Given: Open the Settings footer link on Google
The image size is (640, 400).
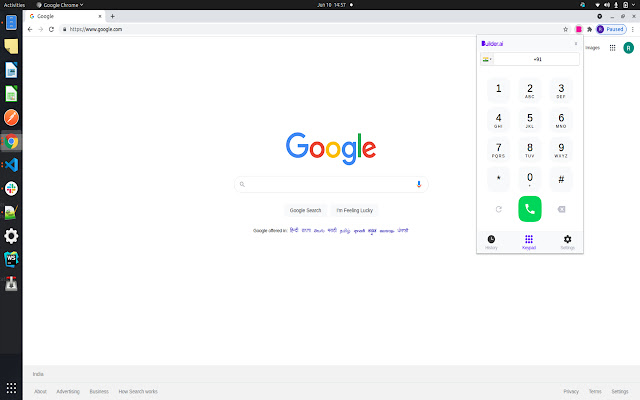Looking at the screenshot, I should point(620,391).
